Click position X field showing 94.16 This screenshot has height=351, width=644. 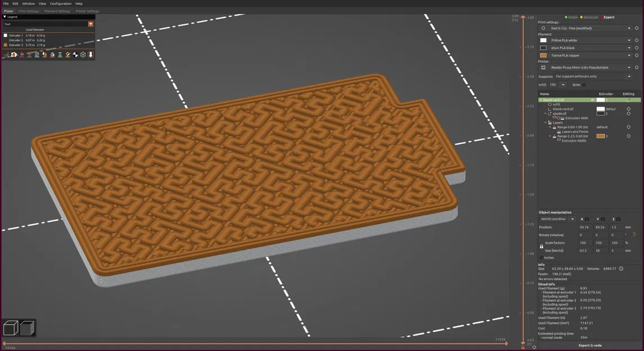tap(584, 227)
